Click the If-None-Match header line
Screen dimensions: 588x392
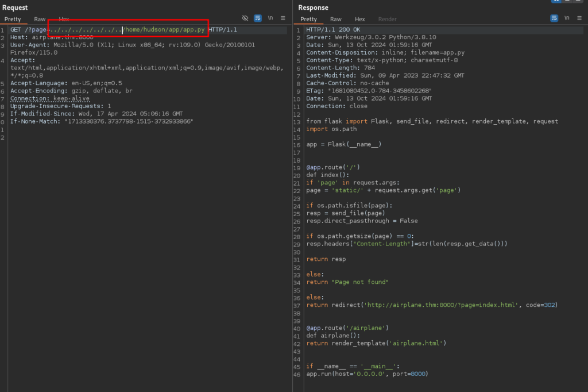[x=102, y=121]
